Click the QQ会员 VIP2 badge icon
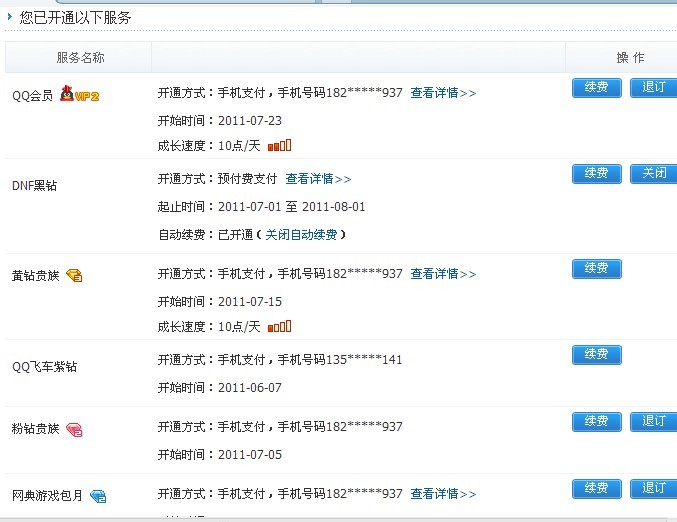Image resolution: width=677 pixels, height=522 pixels. tap(79, 94)
